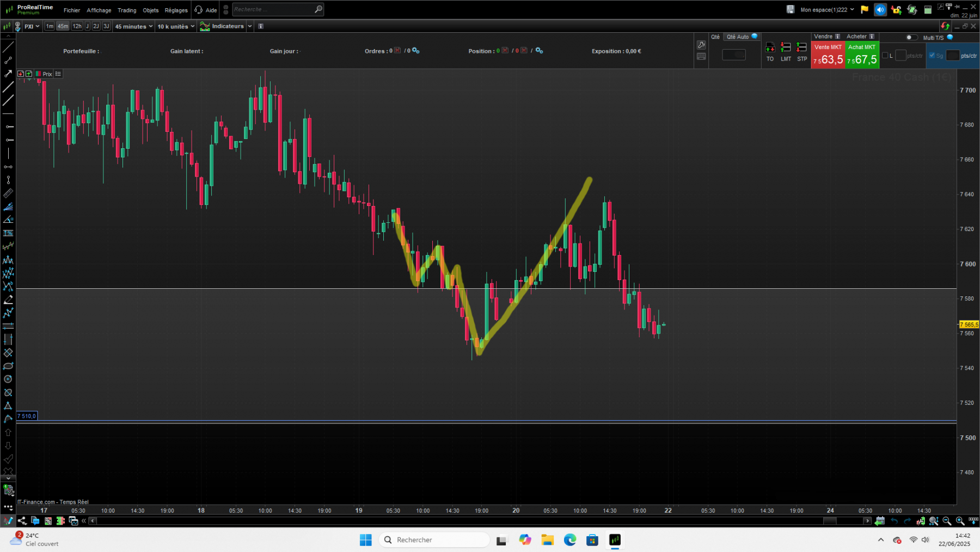Click the yellow flag icon
The image size is (980, 552).
point(865,9)
